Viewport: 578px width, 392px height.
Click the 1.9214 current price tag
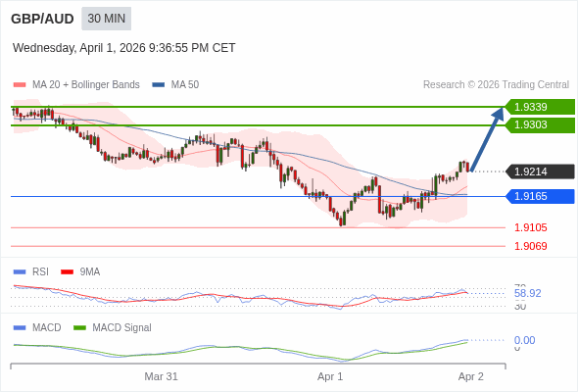(x=540, y=171)
